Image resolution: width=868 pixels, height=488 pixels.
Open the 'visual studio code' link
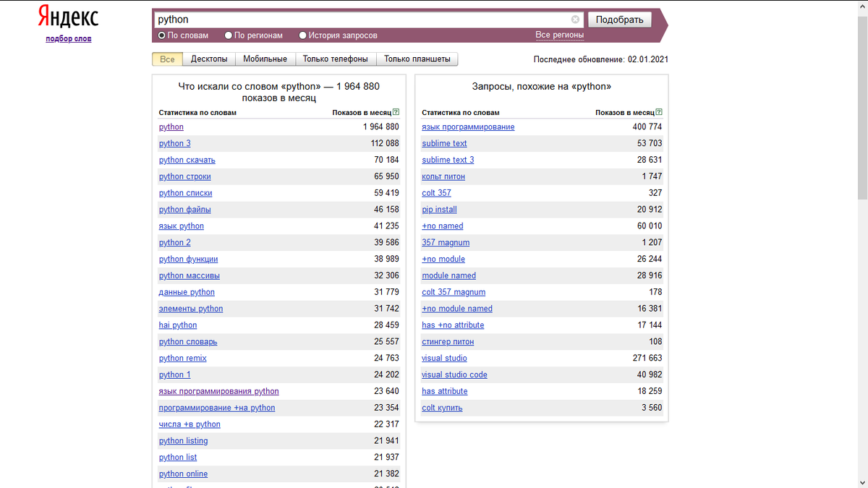pyautogui.click(x=455, y=375)
